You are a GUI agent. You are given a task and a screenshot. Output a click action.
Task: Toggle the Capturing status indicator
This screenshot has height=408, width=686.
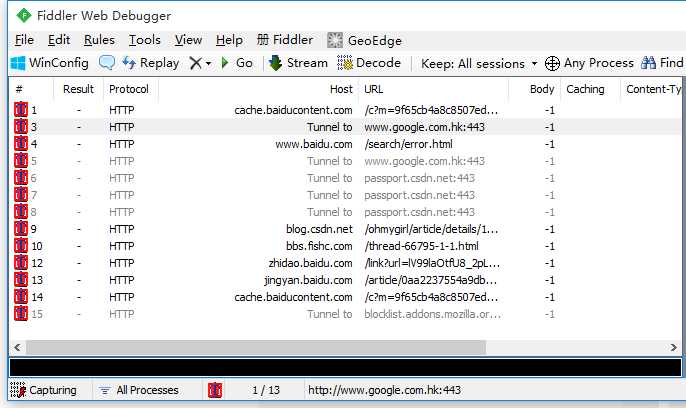click(x=43, y=390)
